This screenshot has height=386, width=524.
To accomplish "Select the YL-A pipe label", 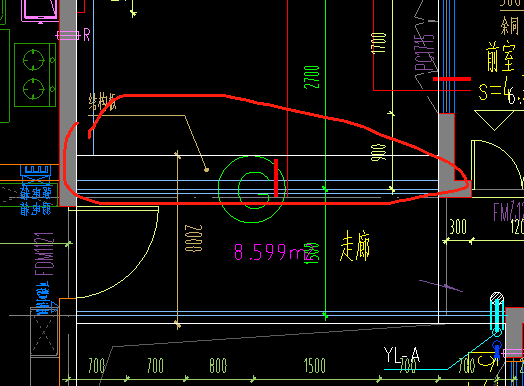I will 401,355.
